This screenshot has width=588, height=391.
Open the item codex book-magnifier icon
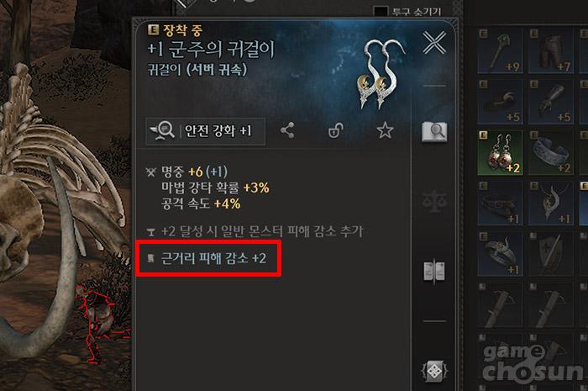tap(434, 132)
